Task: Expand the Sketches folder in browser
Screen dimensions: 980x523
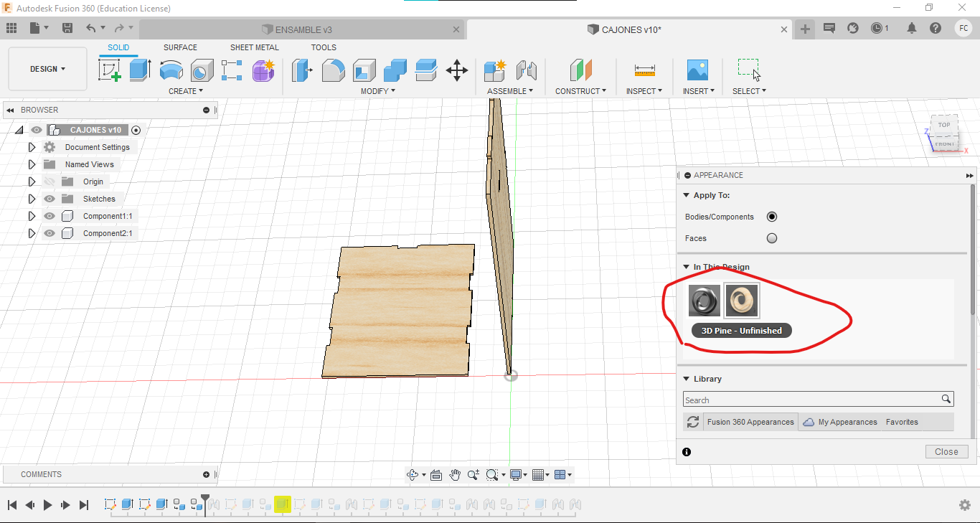Action: (x=32, y=199)
